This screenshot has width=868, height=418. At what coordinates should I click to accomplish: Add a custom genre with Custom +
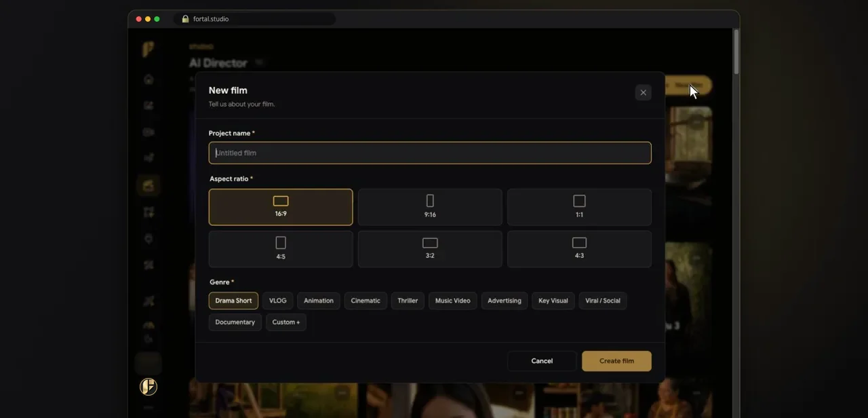286,322
